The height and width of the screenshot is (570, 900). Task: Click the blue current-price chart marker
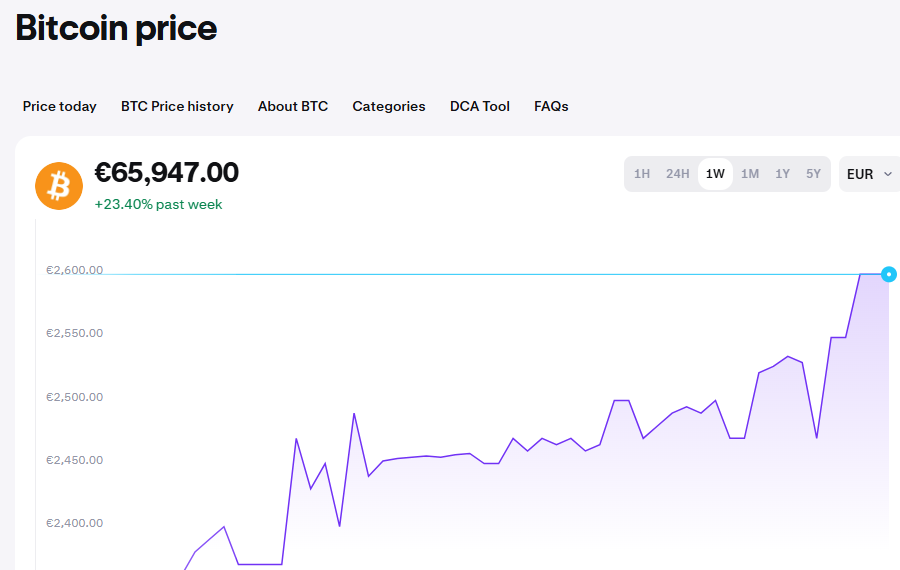tap(889, 274)
